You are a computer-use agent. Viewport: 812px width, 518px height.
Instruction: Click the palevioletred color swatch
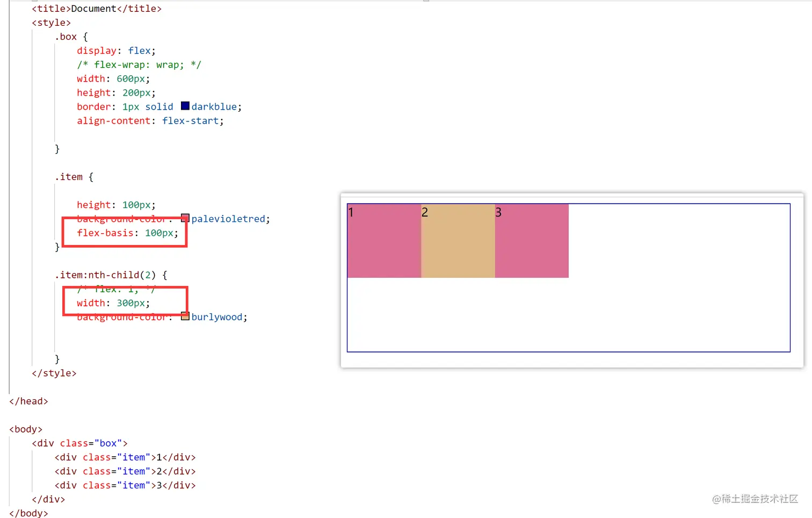pos(185,218)
